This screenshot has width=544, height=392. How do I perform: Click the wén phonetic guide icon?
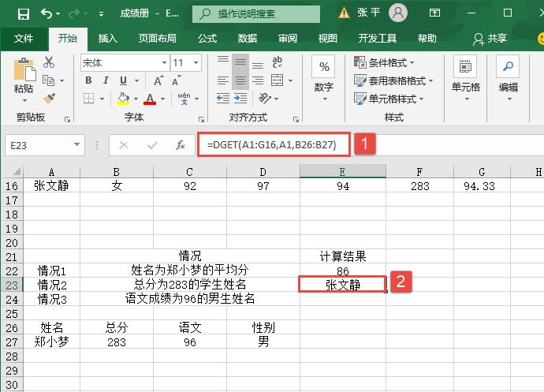[184, 99]
